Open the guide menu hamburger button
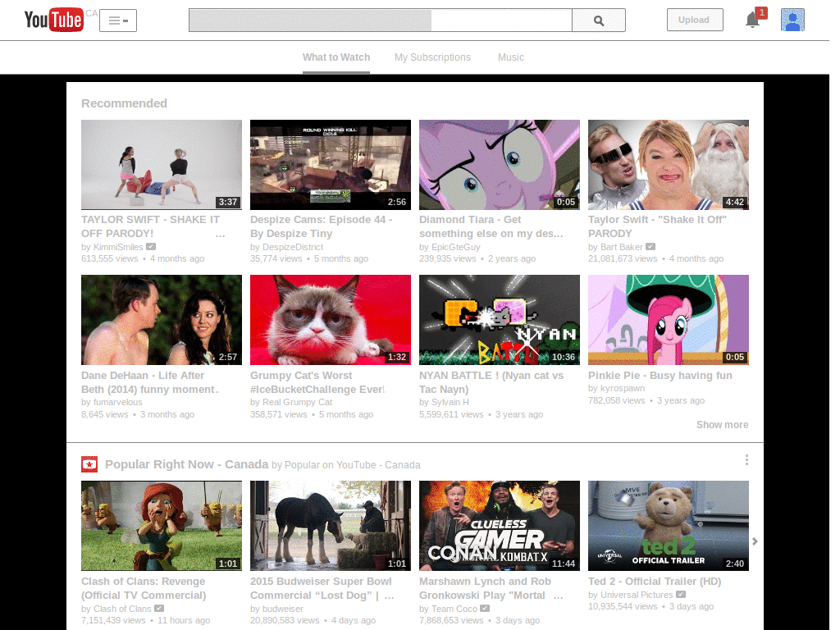The image size is (840, 630). tap(118, 21)
